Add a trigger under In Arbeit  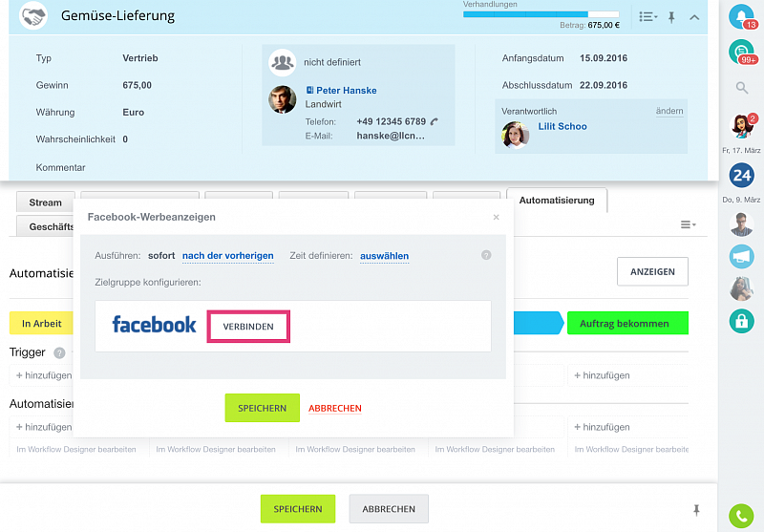tap(44, 375)
